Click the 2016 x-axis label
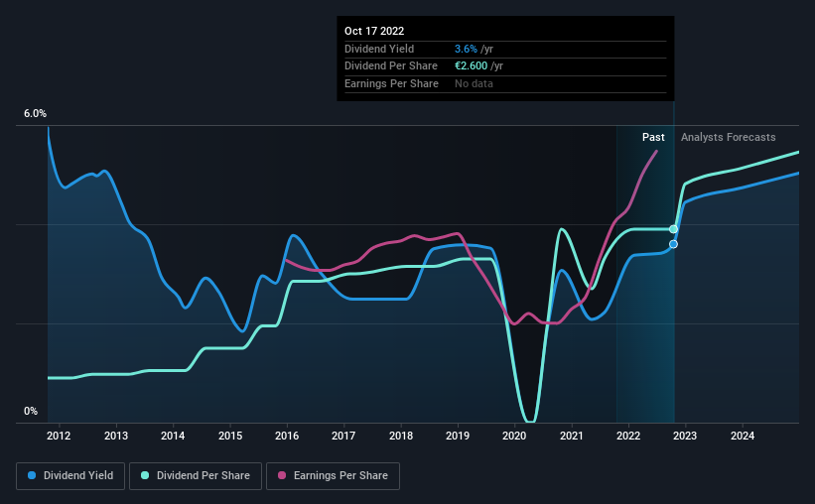The height and width of the screenshot is (504, 815). (287, 436)
